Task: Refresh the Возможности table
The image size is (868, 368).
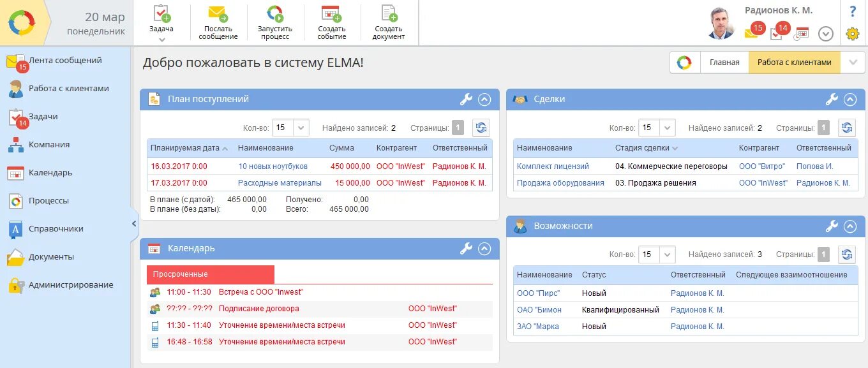Action: coord(847,254)
